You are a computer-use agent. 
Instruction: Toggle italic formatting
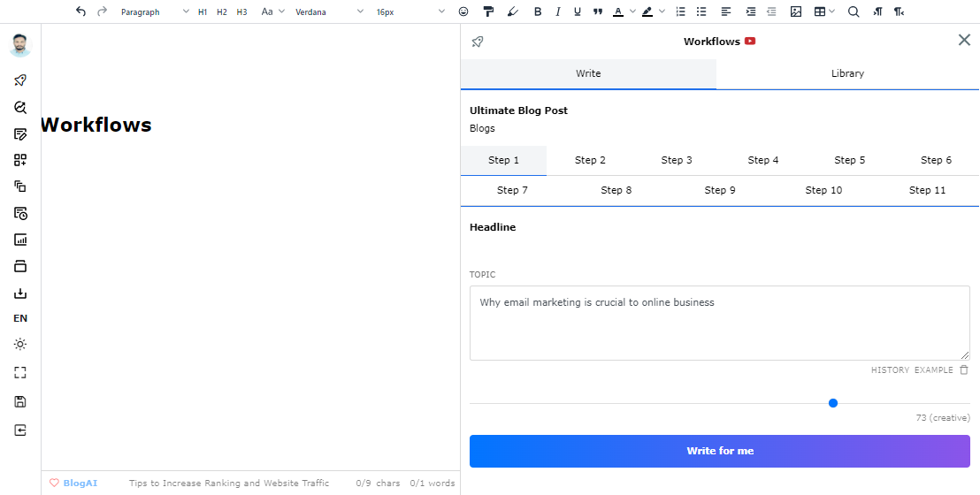click(x=557, y=11)
